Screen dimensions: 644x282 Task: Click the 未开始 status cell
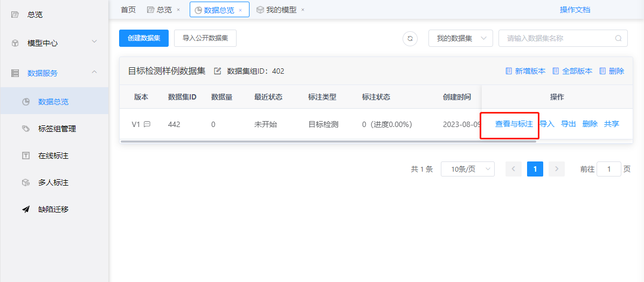265,124
